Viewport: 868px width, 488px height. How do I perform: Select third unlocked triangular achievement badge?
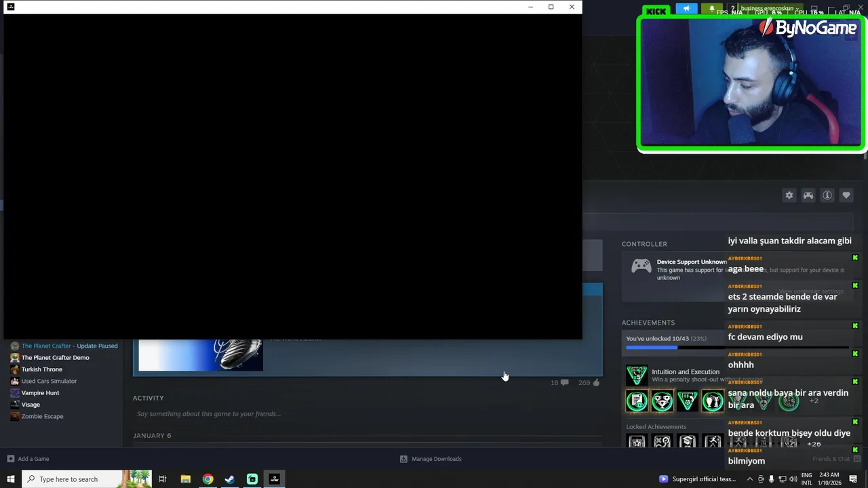pos(687,401)
